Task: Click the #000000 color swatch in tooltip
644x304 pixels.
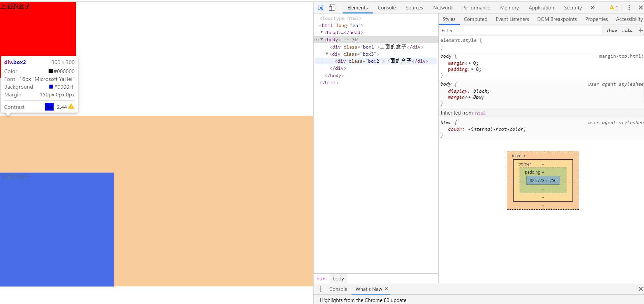Action: click(51, 71)
